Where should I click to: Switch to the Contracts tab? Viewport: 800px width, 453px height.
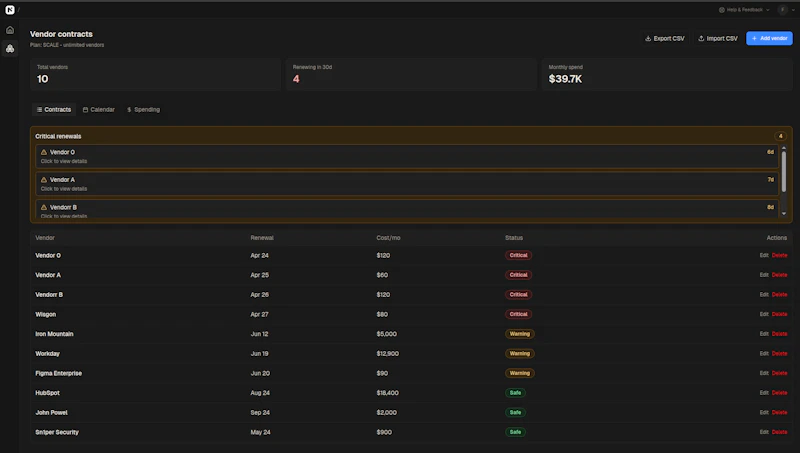point(54,110)
